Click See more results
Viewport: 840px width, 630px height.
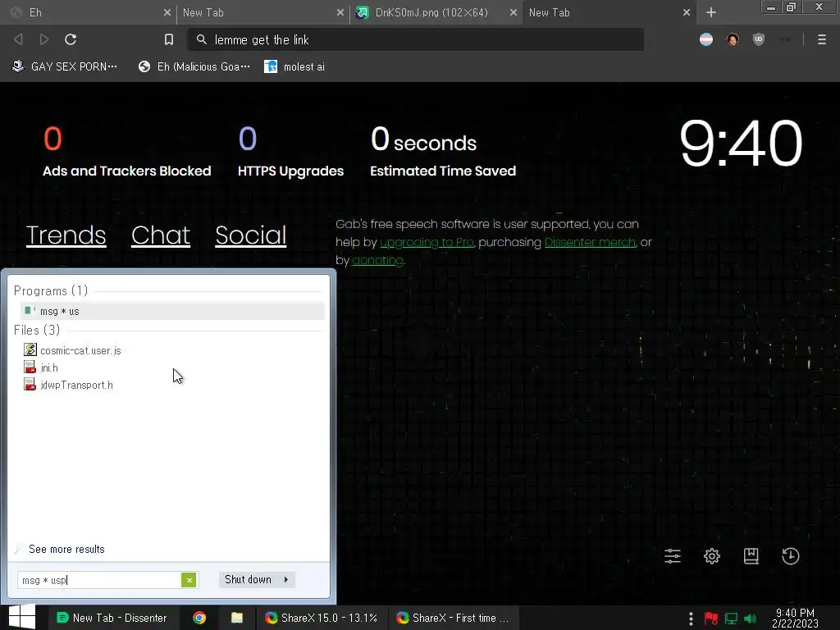[66, 549]
